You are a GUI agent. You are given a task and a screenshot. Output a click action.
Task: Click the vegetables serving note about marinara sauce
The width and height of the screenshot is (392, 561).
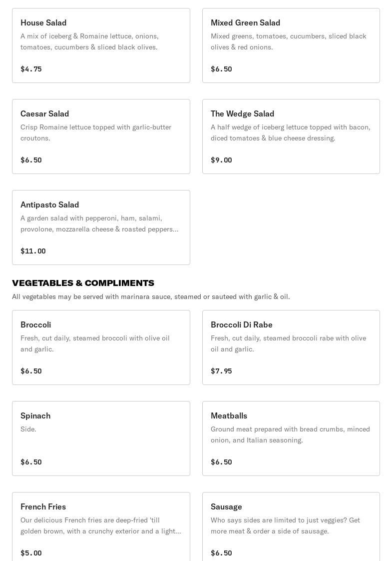tap(151, 296)
